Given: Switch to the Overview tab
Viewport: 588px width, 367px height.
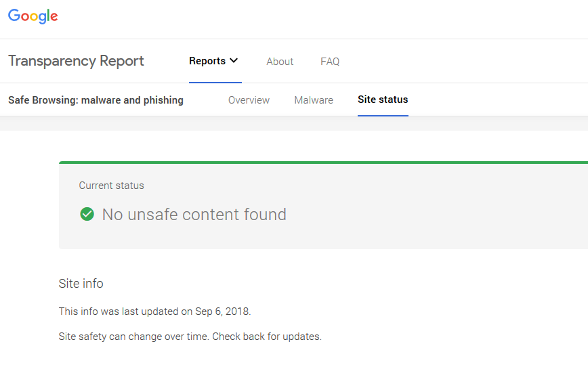Looking at the screenshot, I should [249, 100].
